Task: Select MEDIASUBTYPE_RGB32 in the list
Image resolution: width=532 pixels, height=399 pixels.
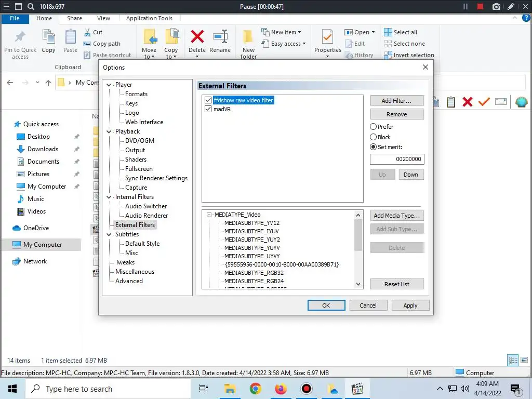Action: [254, 273]
